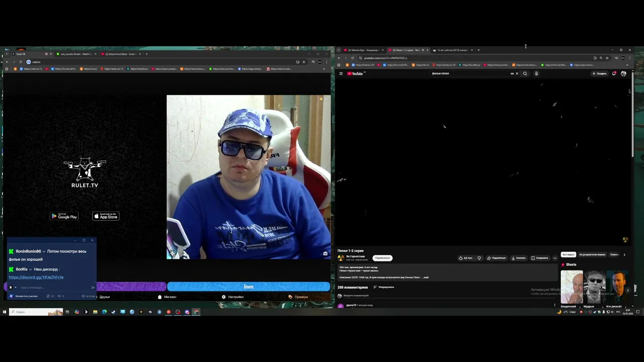Screen dimensions: 644x362
Task: Click the rulet.tv address bar
Action: point(161,62)
